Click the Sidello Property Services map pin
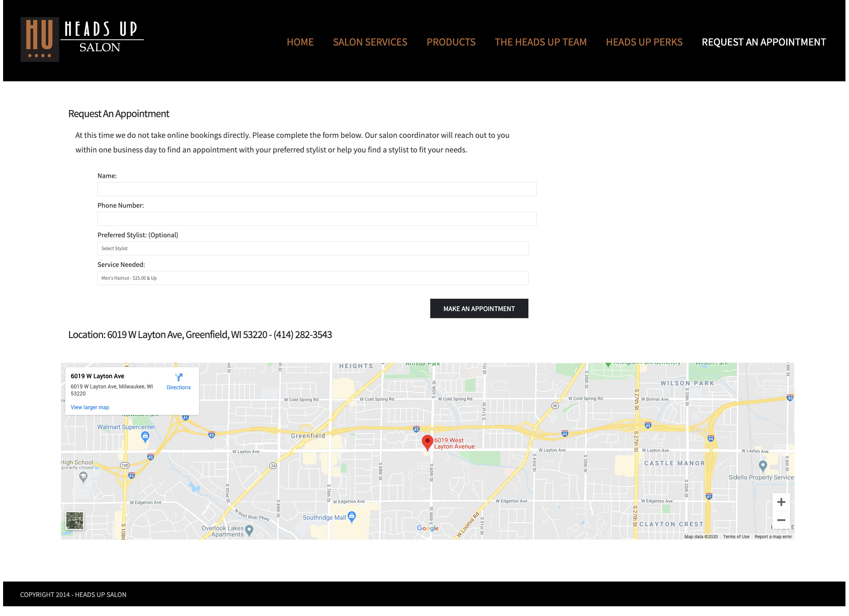This screenshot has width=849, height=616. [762, 465]
